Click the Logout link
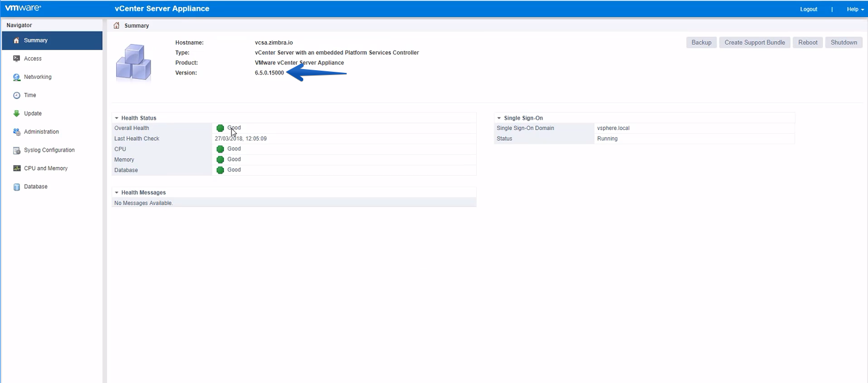Image resolution: width=868 pixels, height=383 pixels. [x=809, y=9]
